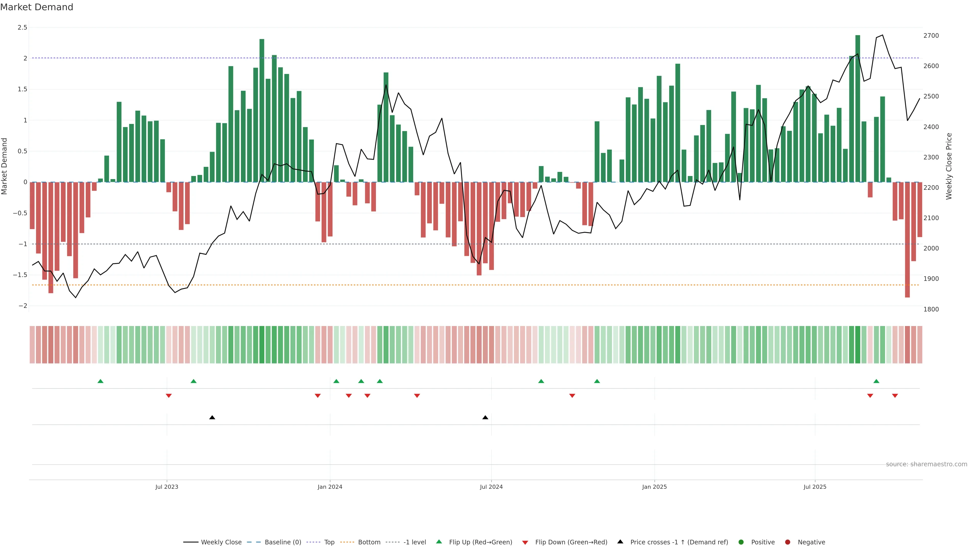Click the darkest green heatmap cell near Sep 2025
Viewport: 980px width, 551px height.
(x=857, y=345)
